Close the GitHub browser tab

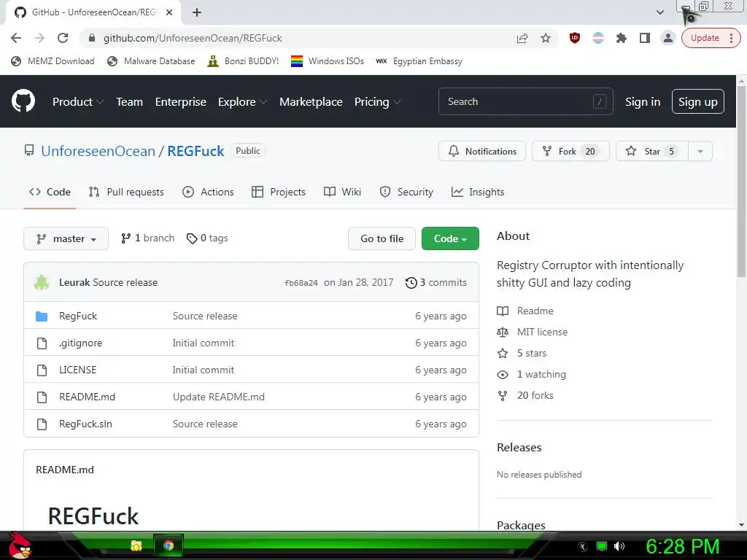(x=169, y=12)
